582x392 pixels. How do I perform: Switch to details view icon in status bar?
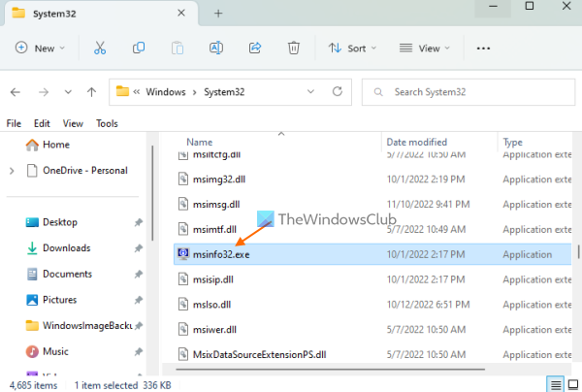(x=555, y=385)
